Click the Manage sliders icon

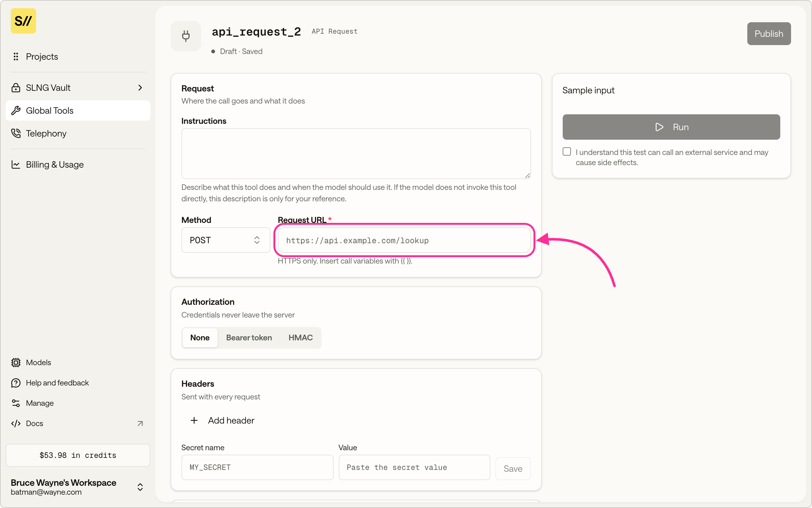click(x=16, y=403)
